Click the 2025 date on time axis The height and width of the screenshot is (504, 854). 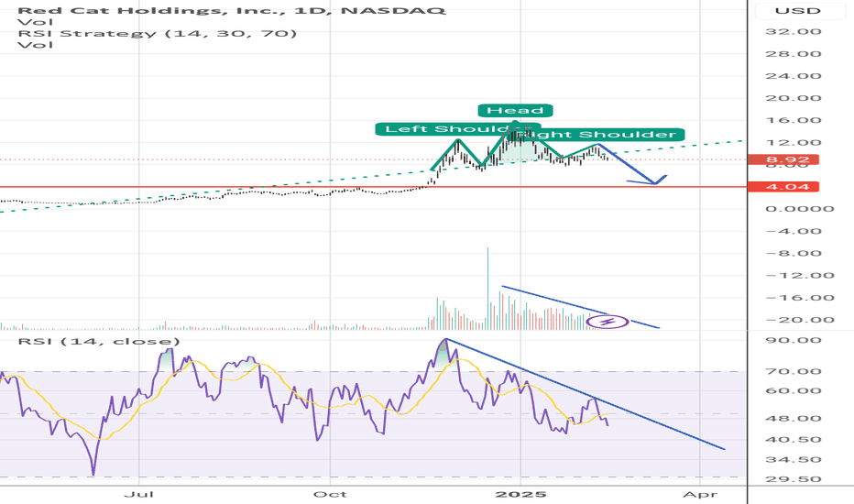[520, 494]
